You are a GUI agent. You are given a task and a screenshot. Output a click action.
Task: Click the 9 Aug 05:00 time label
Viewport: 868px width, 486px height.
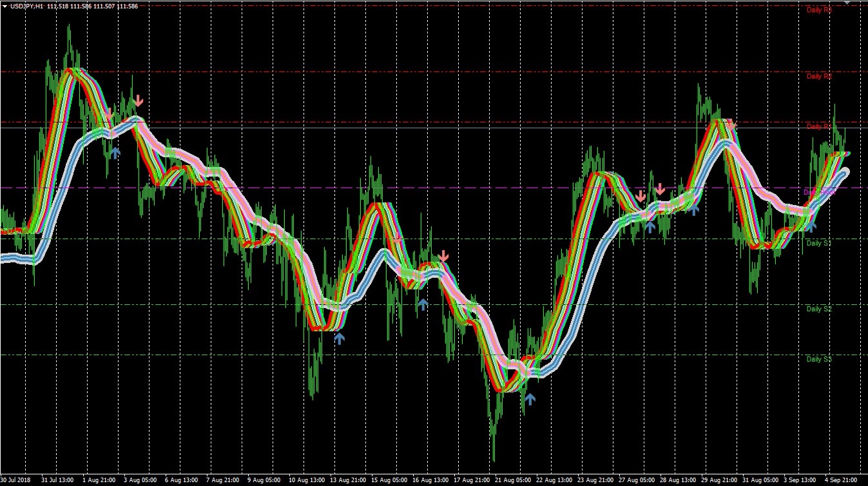pos(264,480)
